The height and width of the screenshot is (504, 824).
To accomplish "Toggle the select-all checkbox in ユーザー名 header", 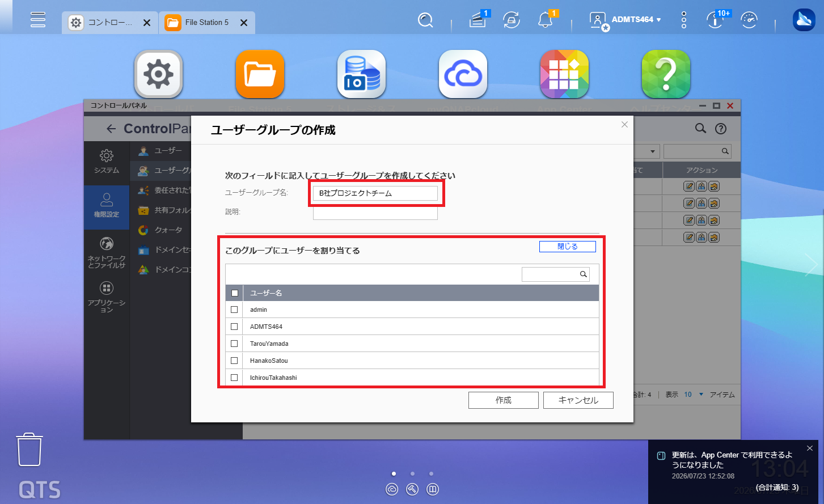I will tap(235, 293).
